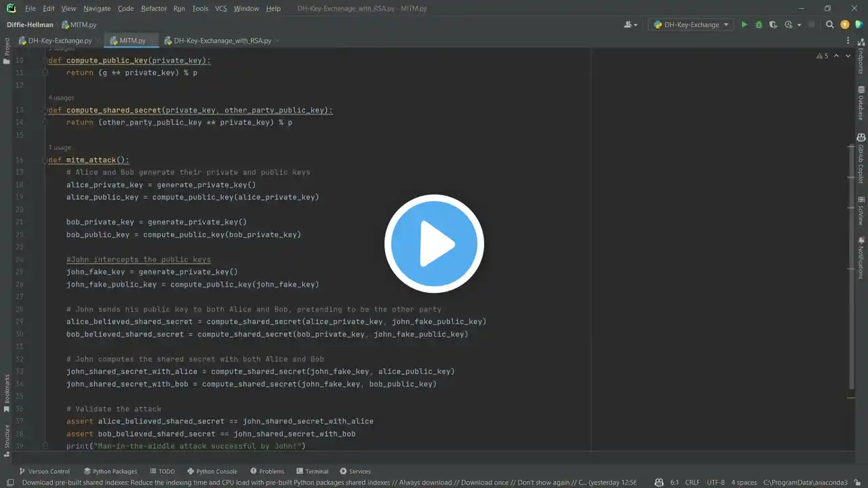
Task: Expand the profiler options dropdown arrow
Action: point(799,25)
